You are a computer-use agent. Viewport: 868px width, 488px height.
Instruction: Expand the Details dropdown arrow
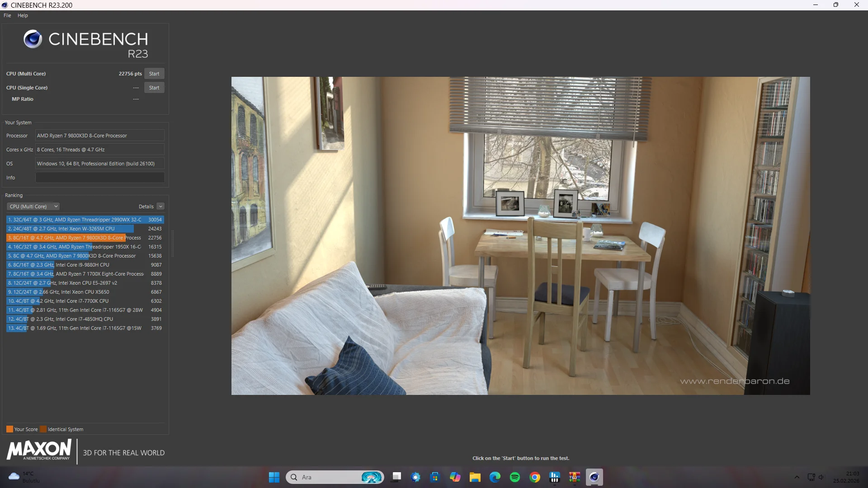160,206
